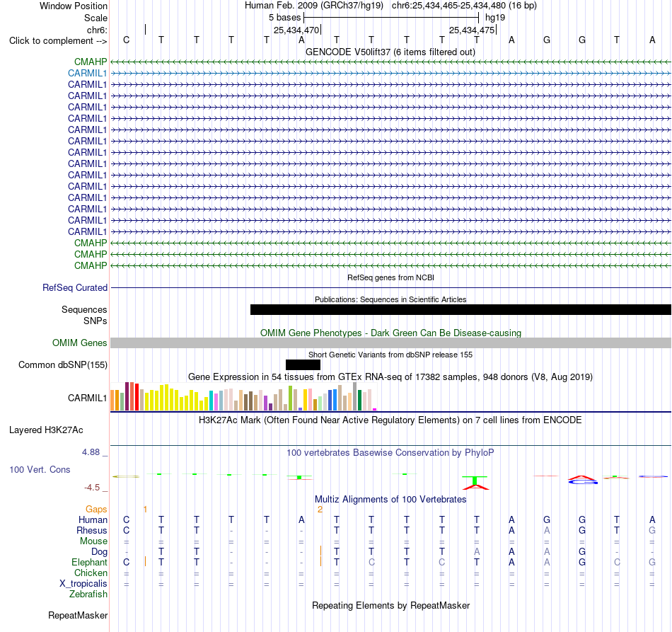Select the light-blue CARMIL1 transcript label
Screen dimensions: 672x632
[x=87, y=74]
